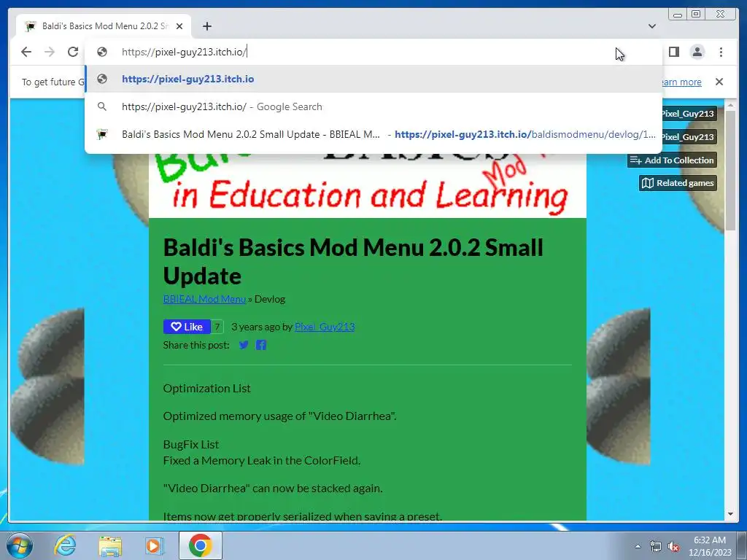The height and width of the screenshot is (560, 747).
Task: Select the Google Search suggestion row
Action: [x=373, y=106]
